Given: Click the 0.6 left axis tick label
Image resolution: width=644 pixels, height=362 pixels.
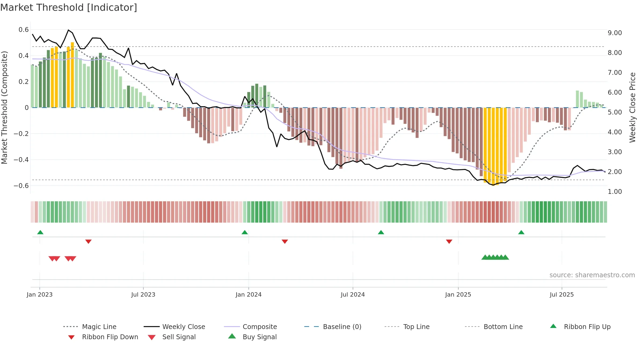Looking at the screenshot, I should (x=24, y=30).
